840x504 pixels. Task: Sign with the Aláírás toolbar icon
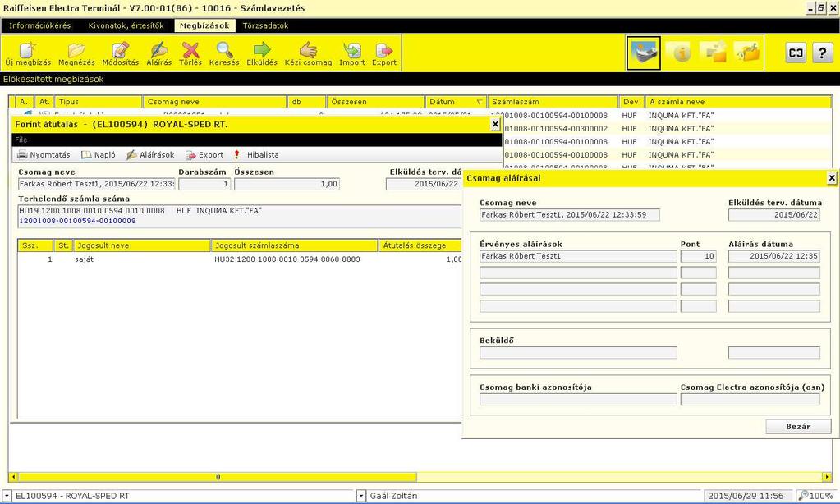(159, 53)
